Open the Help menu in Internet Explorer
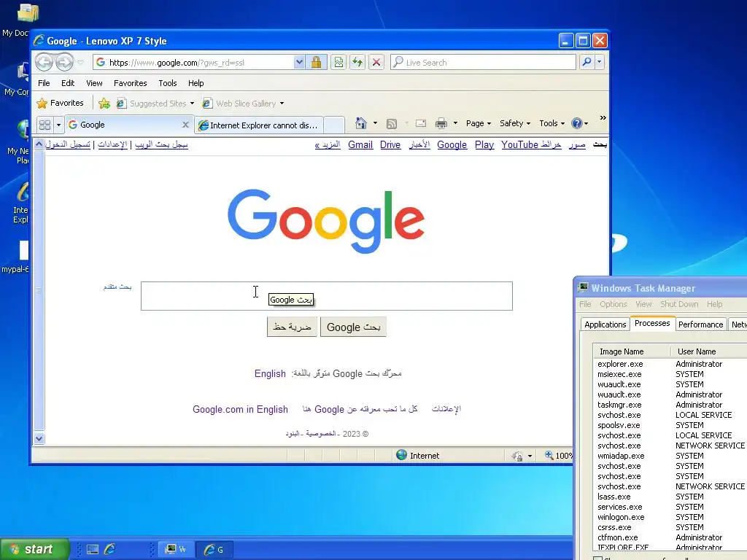The image size is (747, 560). pyautogui.click(x=196, y=83)
